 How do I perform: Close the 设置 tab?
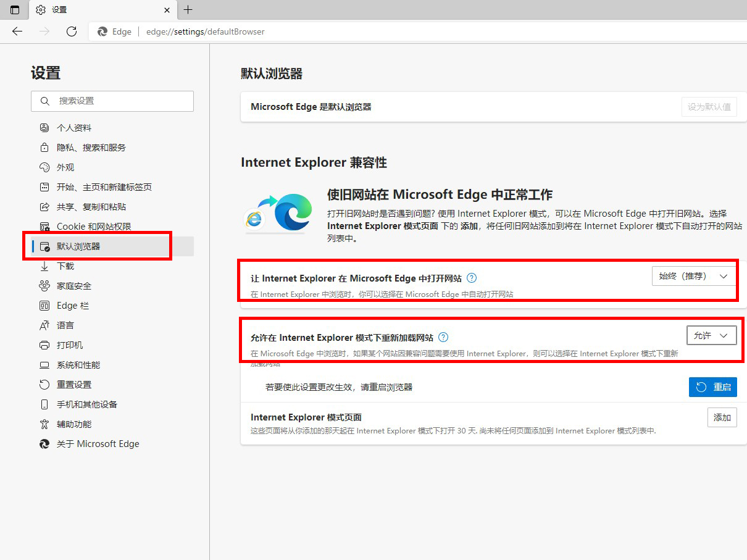(167, 10)
